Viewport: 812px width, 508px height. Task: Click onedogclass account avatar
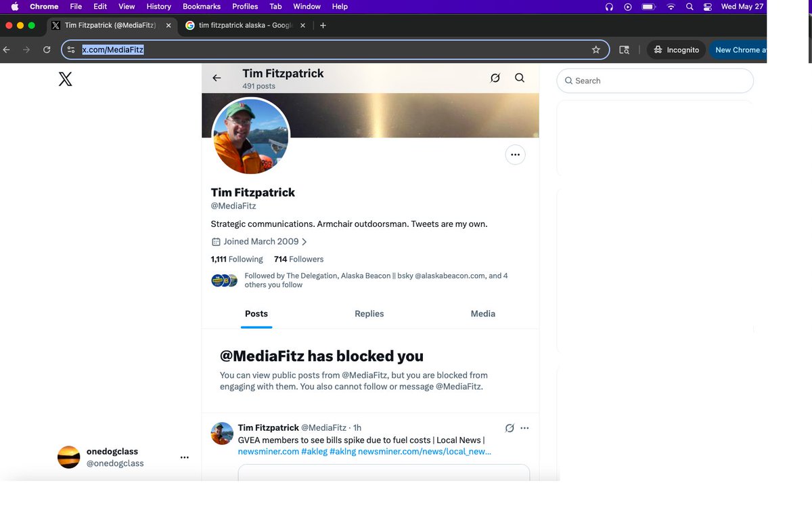69,457
